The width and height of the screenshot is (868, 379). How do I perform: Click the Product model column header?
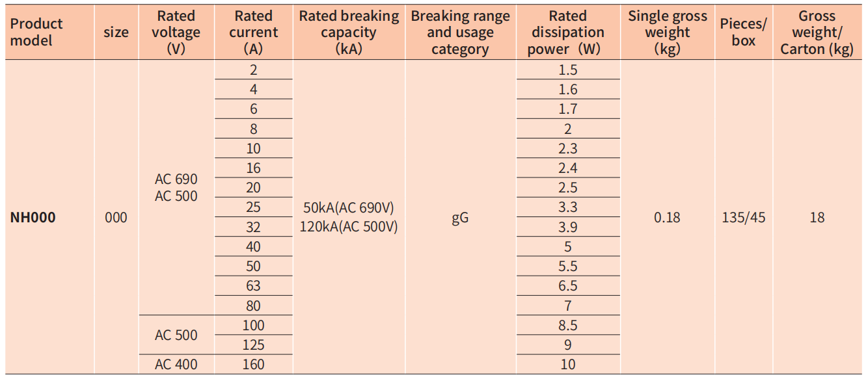click(36, 32)
